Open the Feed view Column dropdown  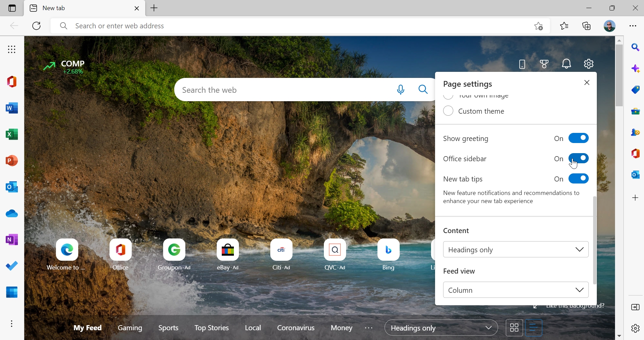pos(516,290)
